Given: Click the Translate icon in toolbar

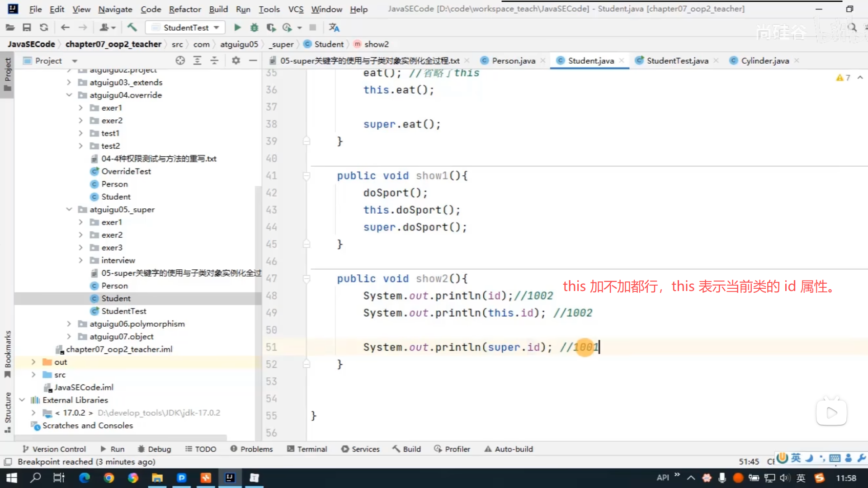Looking at the screenshot, I should 334,28.
